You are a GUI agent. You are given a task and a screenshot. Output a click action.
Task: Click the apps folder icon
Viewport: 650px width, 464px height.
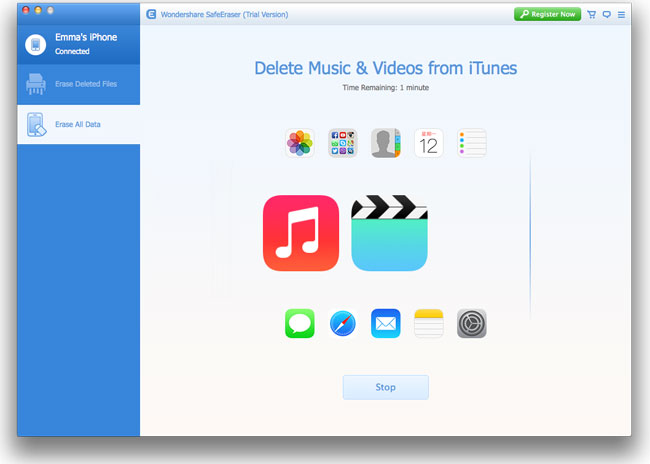coord(343,143)
